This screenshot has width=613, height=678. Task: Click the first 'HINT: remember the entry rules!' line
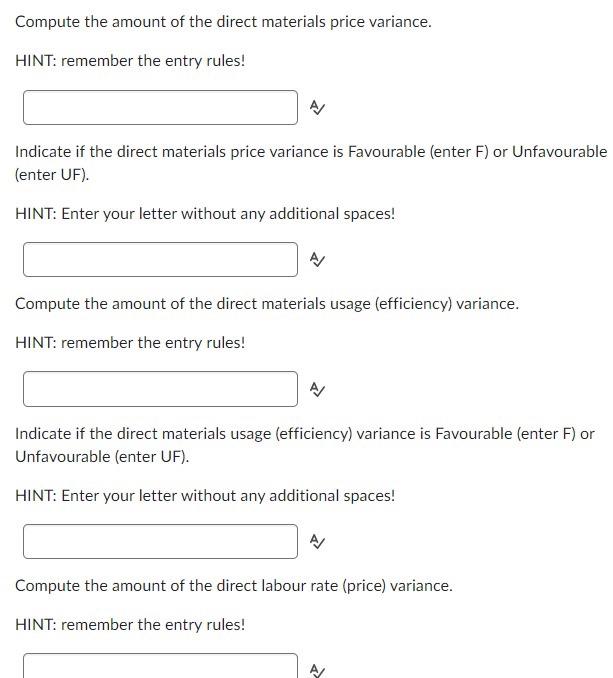click(x=130, y=61)
